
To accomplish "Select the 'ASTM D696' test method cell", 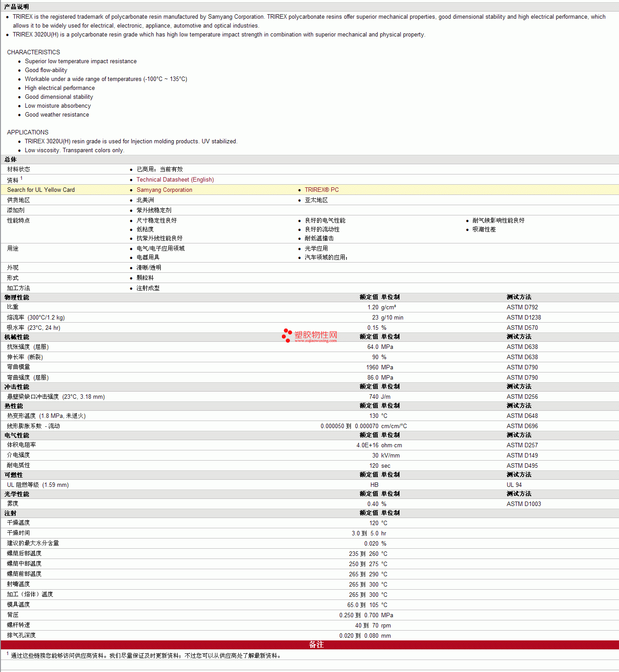I will point(522,426).
